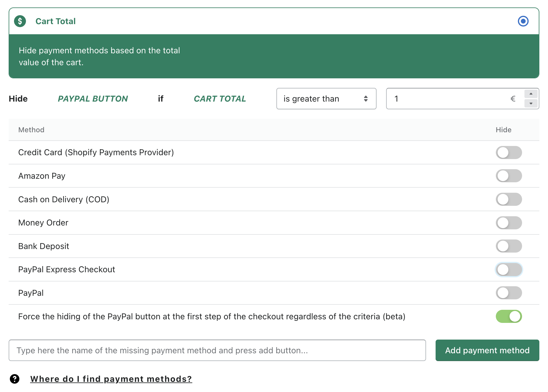Toggle hide for Cash on Delivery (COD)

point(509,199)
